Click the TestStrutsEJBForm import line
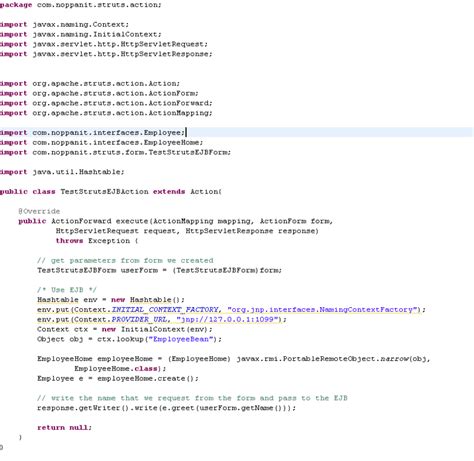Image resolution: width=474 pixels, height=461 pixels. tap(115, 152)
